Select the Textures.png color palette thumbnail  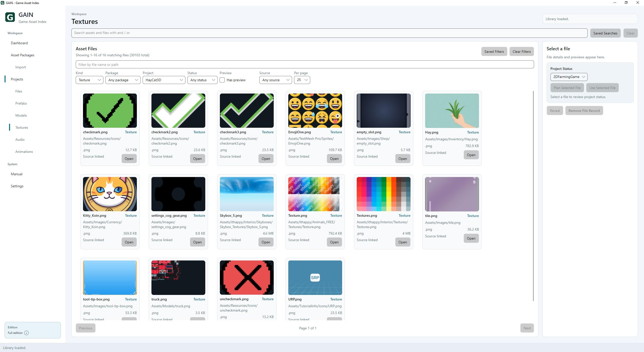(384, 194)
